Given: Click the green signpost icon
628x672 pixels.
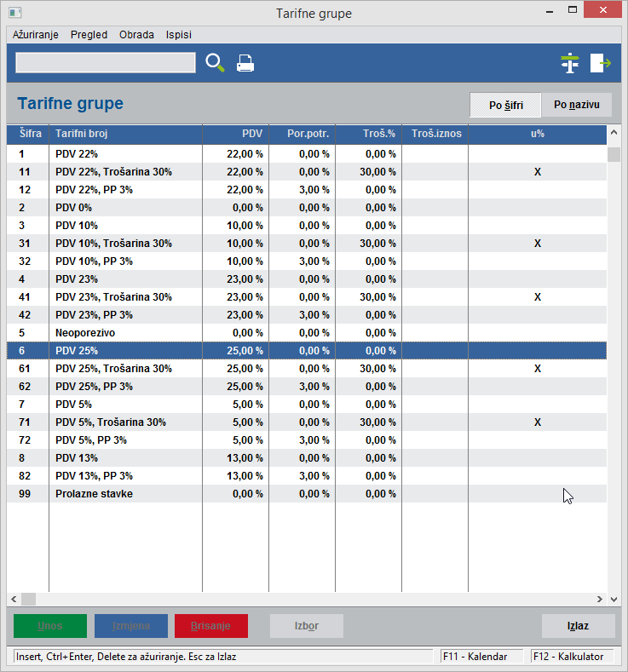Looking at the screenshot, I should pos(570,63).
